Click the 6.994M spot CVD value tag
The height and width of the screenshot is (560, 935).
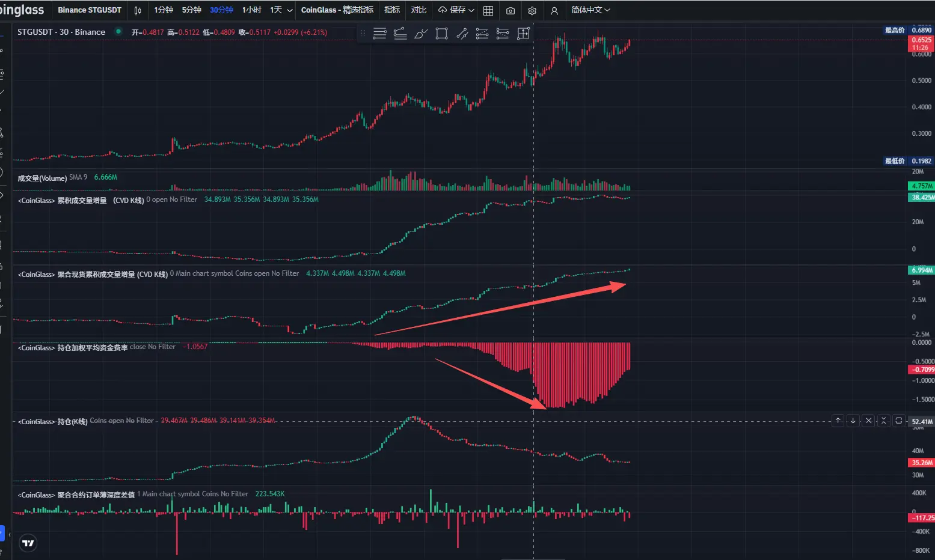point(921,270)
